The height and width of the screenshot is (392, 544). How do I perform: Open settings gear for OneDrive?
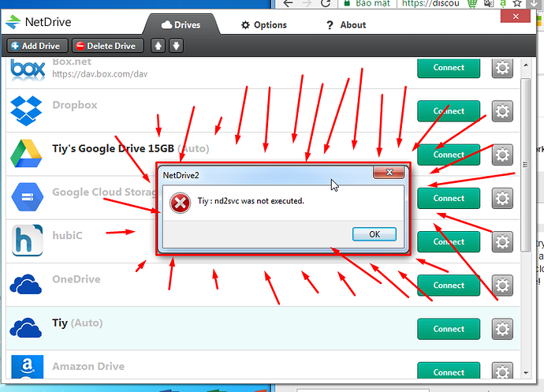(x=502, y=286)
